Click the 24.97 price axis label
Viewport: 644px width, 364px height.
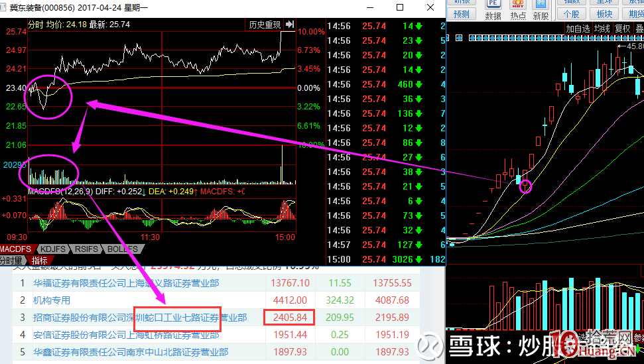[17, 50]
